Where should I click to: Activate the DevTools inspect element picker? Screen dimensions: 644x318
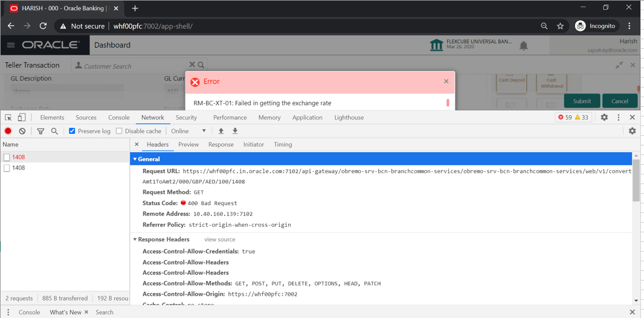click(x=8, y=117)
